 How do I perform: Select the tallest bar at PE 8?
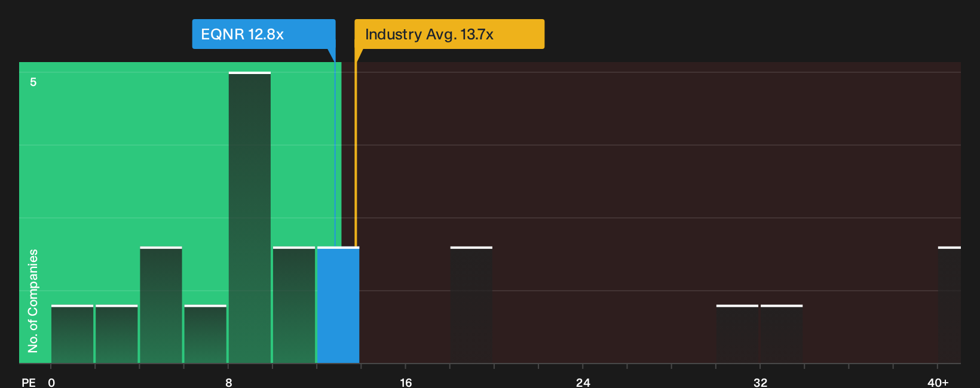click(x=250, y=218)
